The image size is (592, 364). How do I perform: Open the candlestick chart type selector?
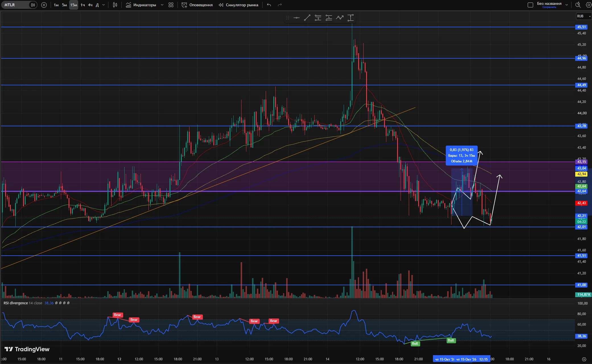tap(115, 5)
